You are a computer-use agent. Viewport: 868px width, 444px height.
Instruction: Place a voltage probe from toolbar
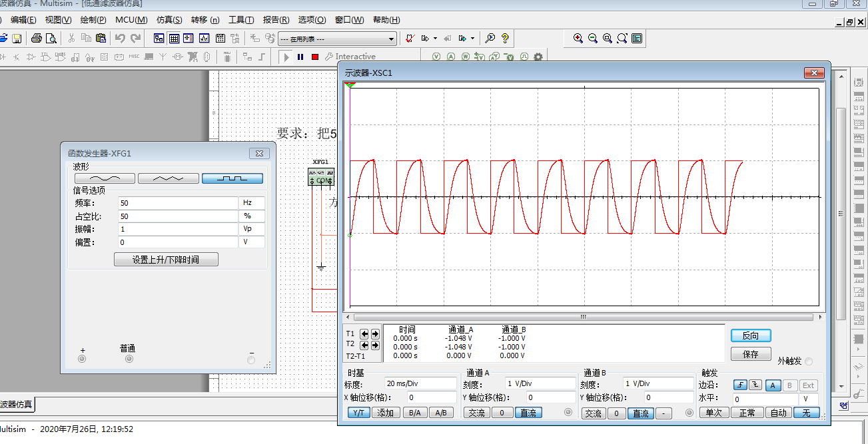click(x=436, y=57)
